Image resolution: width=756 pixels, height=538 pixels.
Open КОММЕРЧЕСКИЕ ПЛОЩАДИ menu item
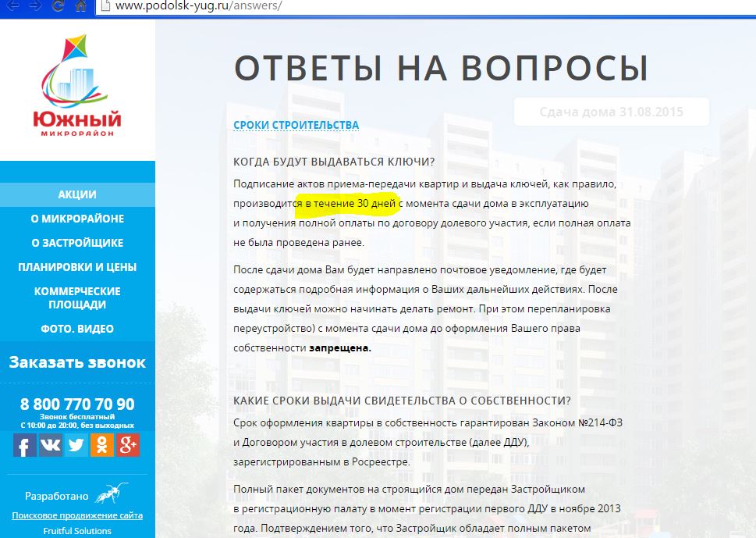tap(77, 298)
